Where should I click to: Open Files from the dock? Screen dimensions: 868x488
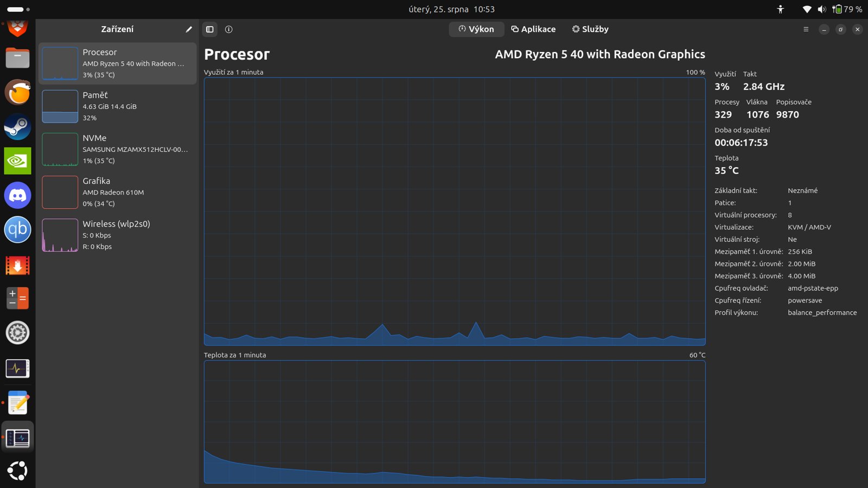(18, 57)
